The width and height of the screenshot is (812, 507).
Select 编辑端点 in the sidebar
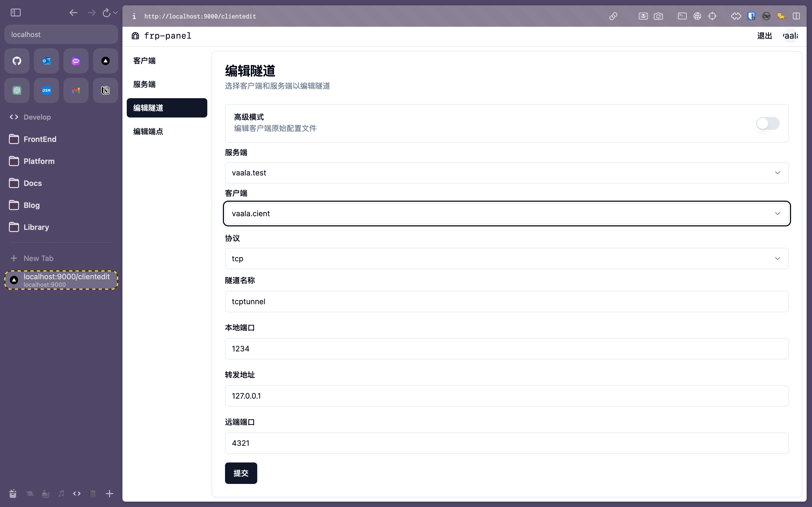point(148,131)
